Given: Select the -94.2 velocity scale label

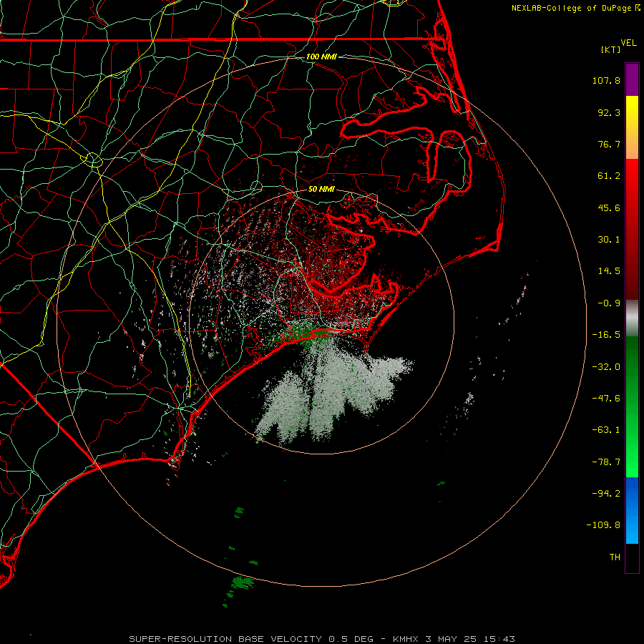Looking at the screenshot, I should coord(606,494).
